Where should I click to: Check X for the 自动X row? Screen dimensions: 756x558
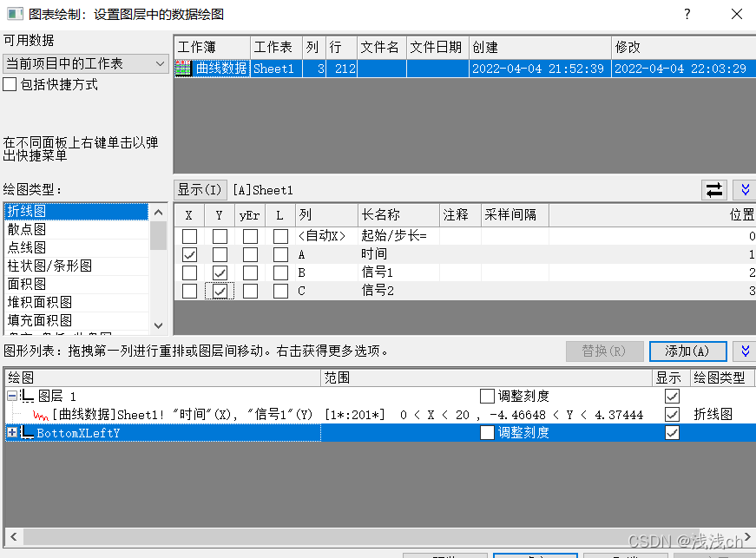(189, 236)
